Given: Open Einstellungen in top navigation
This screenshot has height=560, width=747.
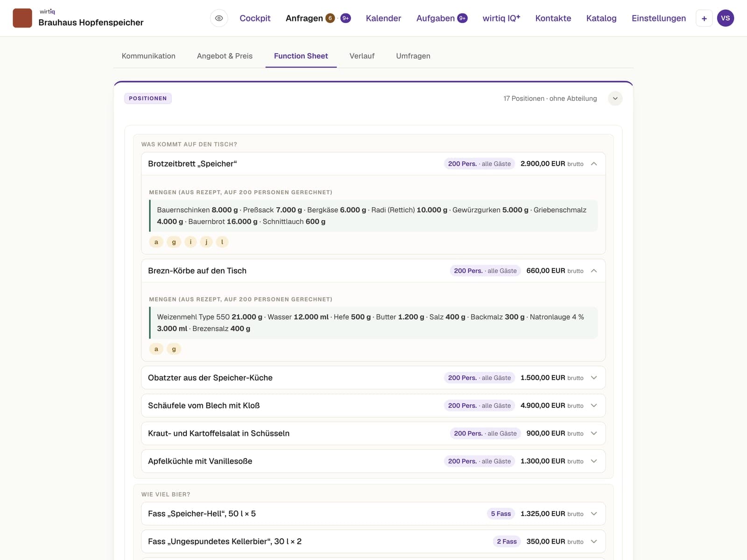Looking at the screenshot, I should pyautogui.click(x=659, y=18).
